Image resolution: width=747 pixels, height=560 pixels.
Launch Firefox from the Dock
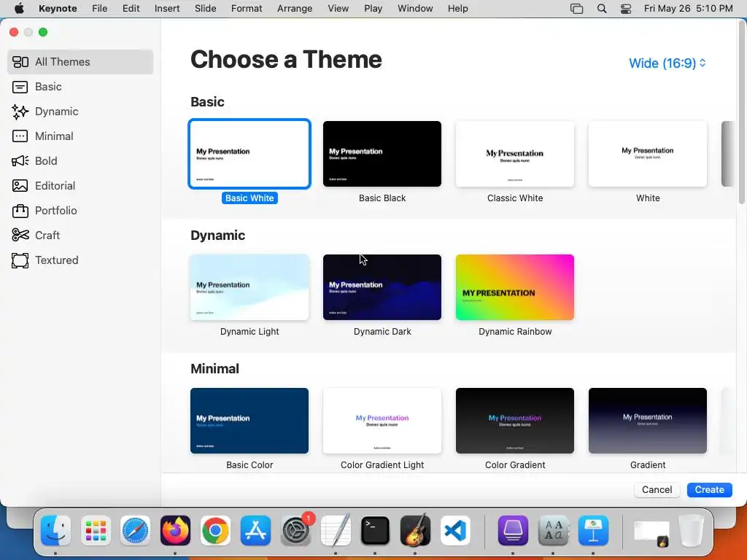click(x=175, y=531)
